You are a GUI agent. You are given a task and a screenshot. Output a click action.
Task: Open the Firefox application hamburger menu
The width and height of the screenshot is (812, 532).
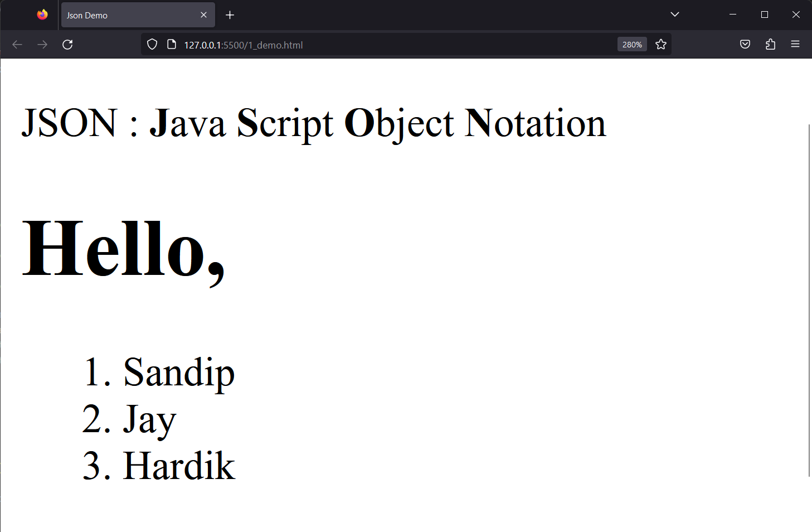(795, 45)
